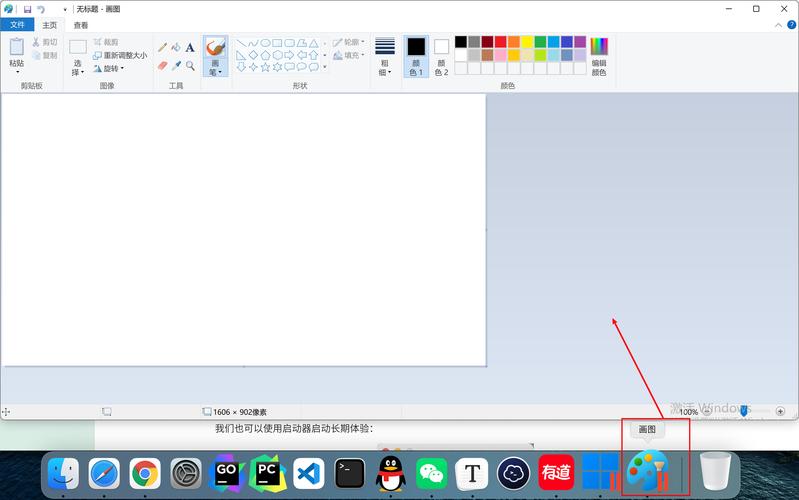799x500 pixels.
Task: Open the Edit colors palette
Action: [x=599, y=56]
